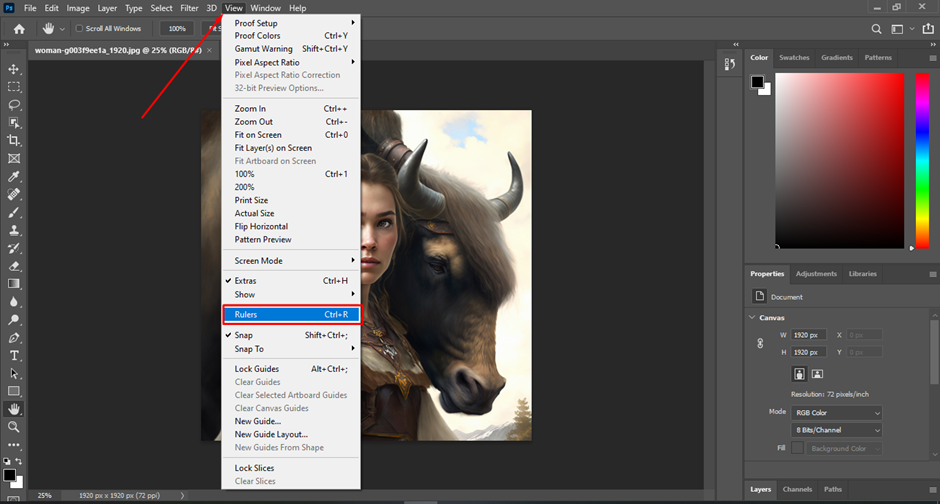Switch to the Swatches tab
The height and width of the screenshot is (504, 940).
point(794,58)
